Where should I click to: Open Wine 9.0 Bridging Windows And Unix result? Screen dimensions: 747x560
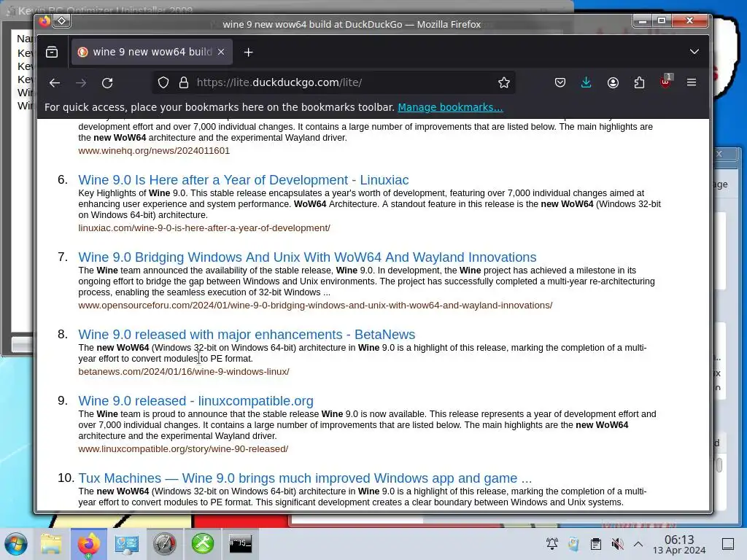coord(307,257)
